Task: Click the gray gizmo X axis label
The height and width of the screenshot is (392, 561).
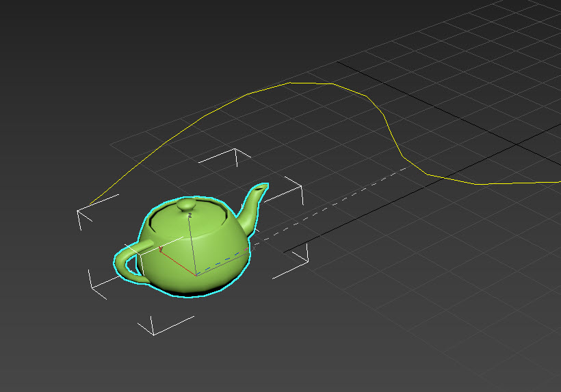Action: coord(255,248)
